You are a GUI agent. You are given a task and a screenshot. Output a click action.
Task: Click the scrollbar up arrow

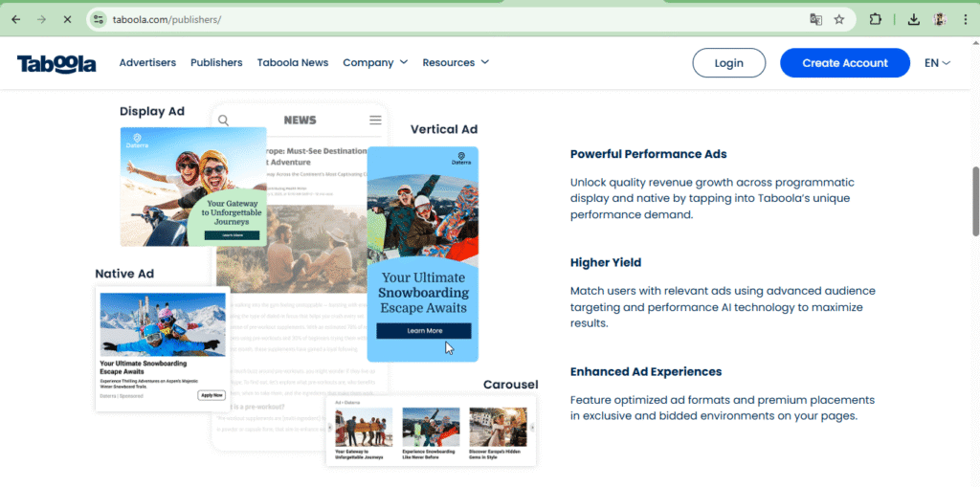(x=975, y=42)
